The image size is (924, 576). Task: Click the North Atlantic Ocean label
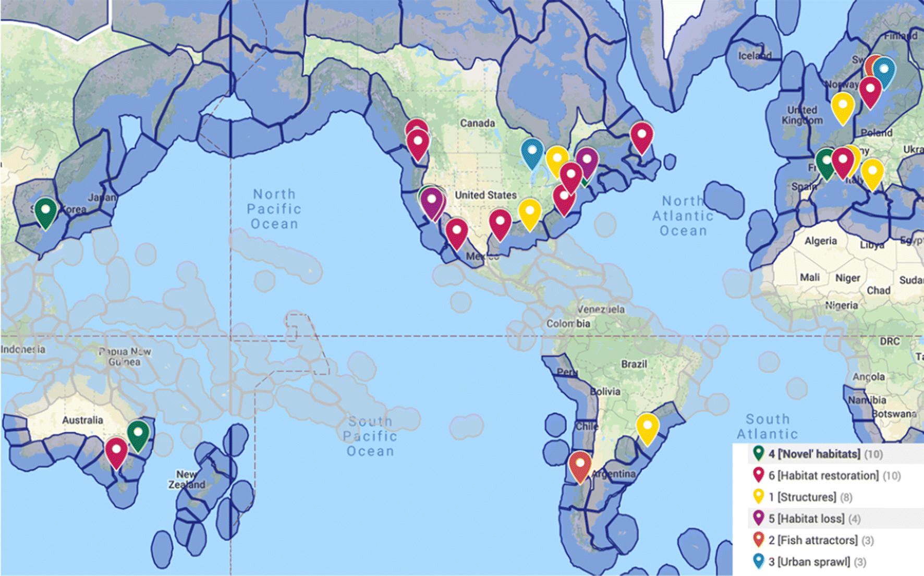(x=683, y=216)
